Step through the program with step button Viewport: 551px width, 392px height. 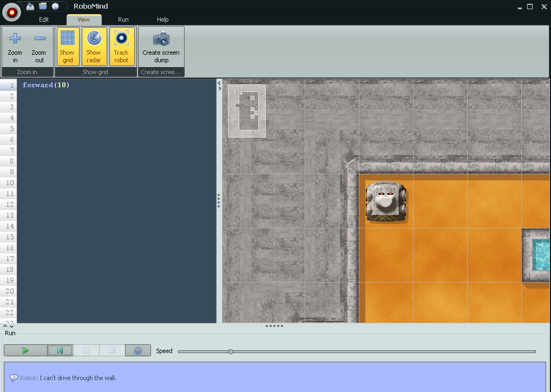click(60, 350)
